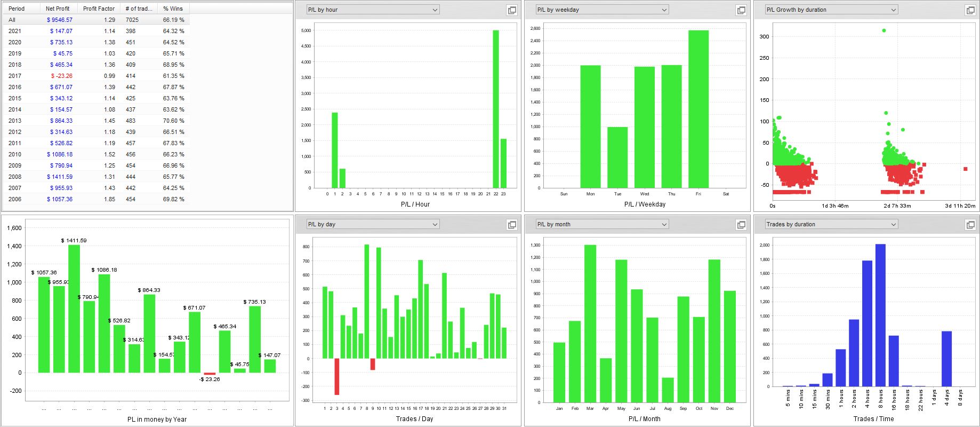980x427 pixels.
Task: Click the Friday bar in weekday chart
Action: click(698, 109)
